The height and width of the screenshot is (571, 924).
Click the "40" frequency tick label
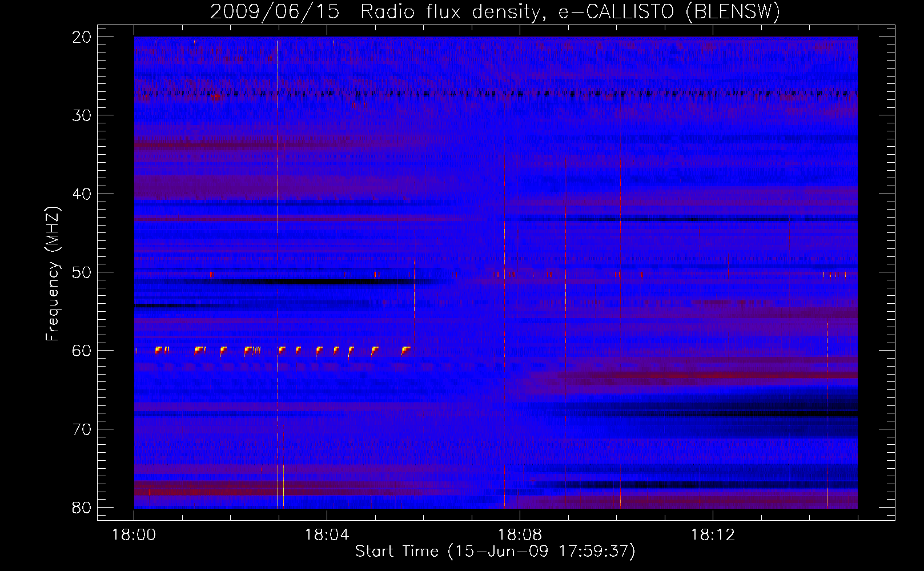coord(82,194)
